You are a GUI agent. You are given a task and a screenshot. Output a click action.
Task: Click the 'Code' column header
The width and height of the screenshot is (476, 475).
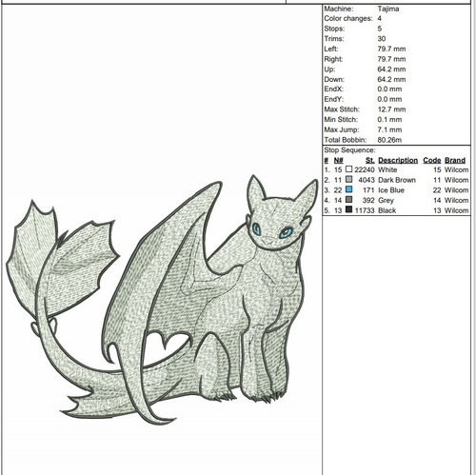coord(432,160)
